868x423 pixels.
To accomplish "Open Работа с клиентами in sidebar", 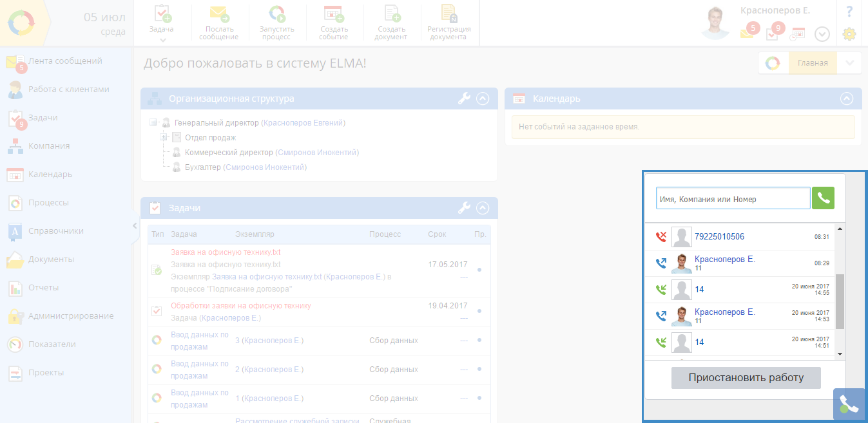I will pos(68,89).
